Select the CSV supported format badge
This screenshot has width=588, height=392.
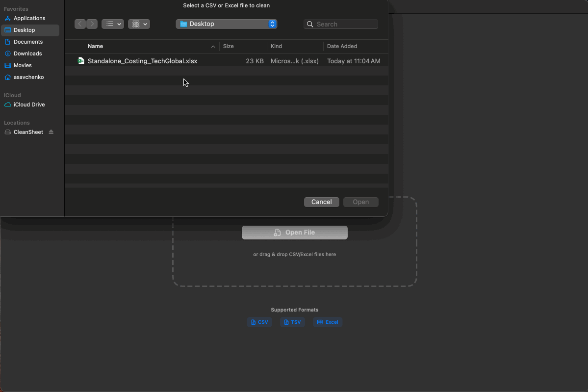(x=259, y=322)
